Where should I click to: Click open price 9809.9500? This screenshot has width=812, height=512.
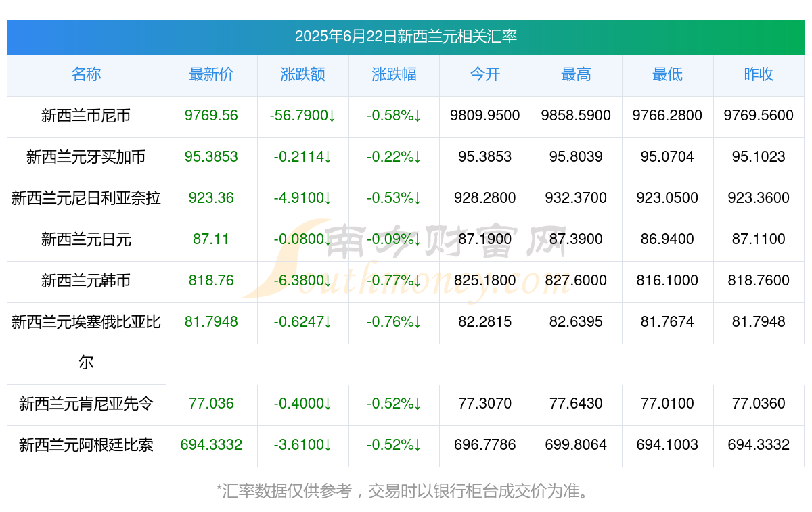(x=485, y=116)
